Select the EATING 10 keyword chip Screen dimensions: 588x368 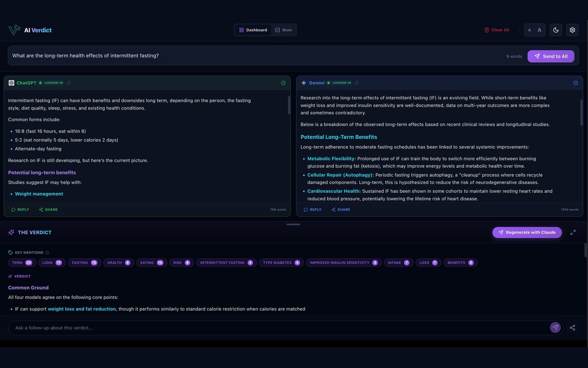pyautogui.click(x=152, y=263)
